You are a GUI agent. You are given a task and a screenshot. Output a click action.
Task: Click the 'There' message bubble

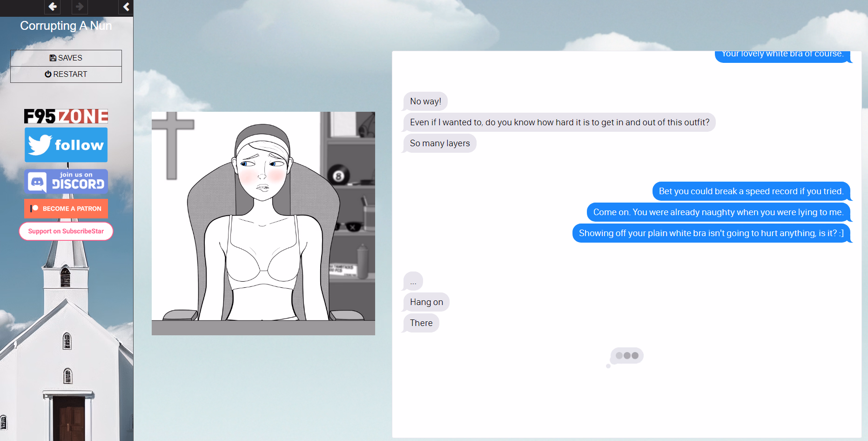point(421,323)
